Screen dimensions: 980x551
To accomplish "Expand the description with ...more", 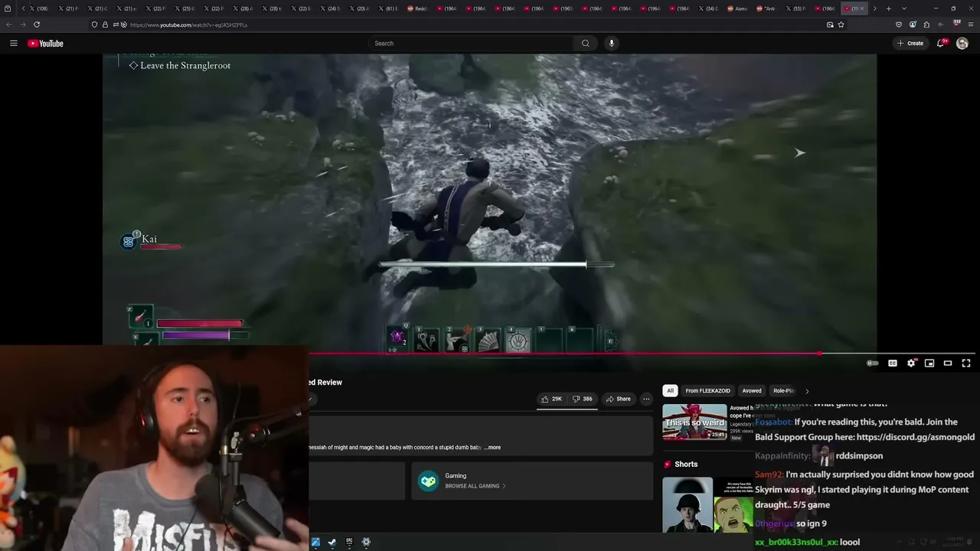I will 492,448.
